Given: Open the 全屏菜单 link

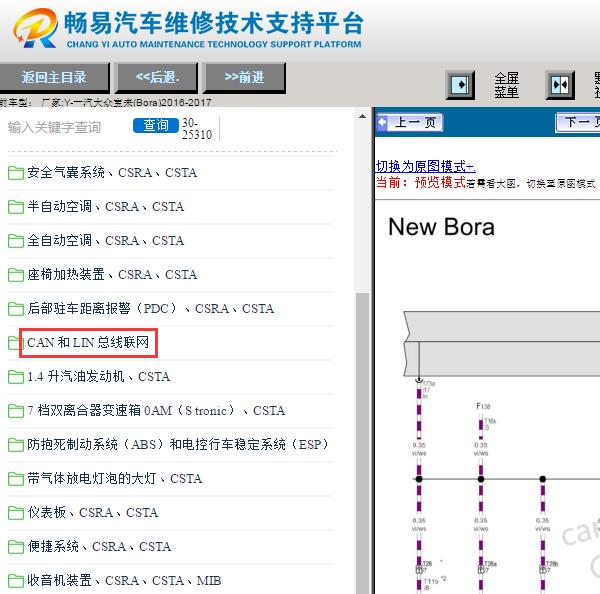Looking at the screenshot, I should point(506,85).
